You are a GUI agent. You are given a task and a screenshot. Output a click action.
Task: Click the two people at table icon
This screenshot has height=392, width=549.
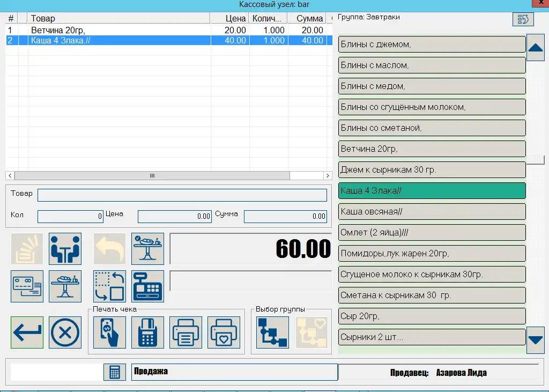tap(65, 249)
